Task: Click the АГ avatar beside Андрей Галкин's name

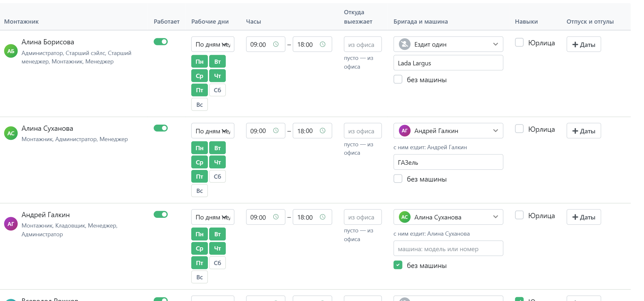Action: click(x=11, y=224)
